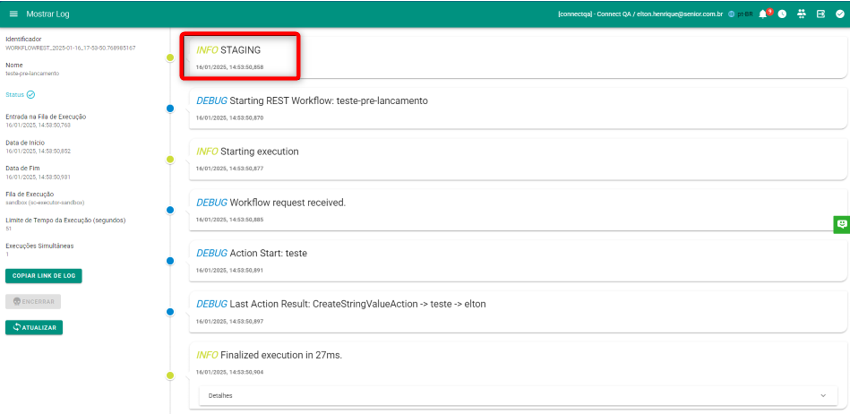This screenshot has width=851, height=418.
Task: Click the account text Connect QA user
Action: click(640, 14)
